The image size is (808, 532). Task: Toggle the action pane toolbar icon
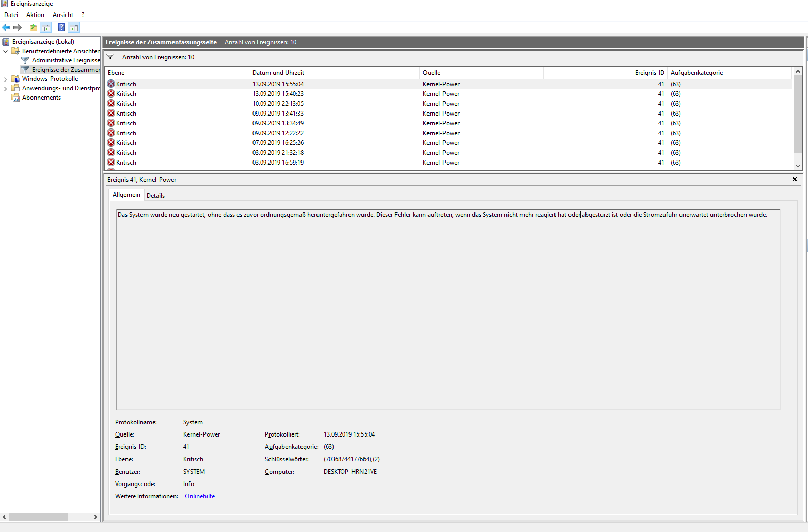coord(74,28)
